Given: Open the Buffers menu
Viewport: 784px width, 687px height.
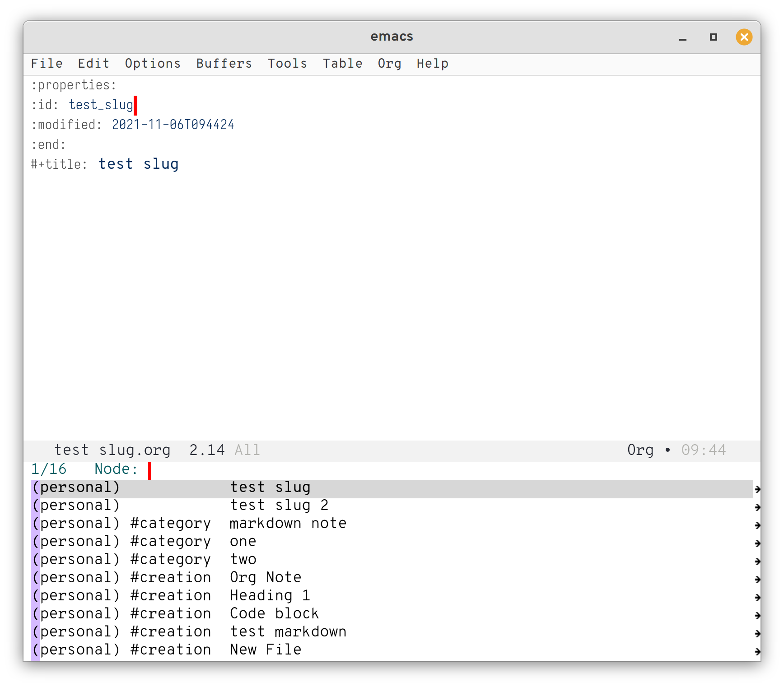Looking at the screenshot, I should 224,63.
